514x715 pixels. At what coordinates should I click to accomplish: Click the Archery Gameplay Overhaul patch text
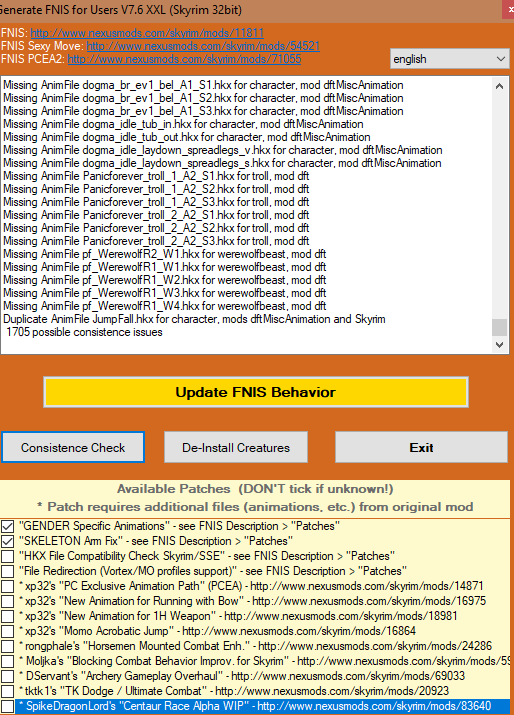coord(242,676)
